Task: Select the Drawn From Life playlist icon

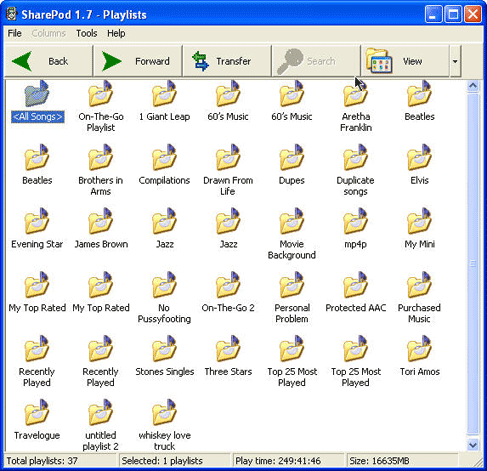Action: tap(228, 157)
